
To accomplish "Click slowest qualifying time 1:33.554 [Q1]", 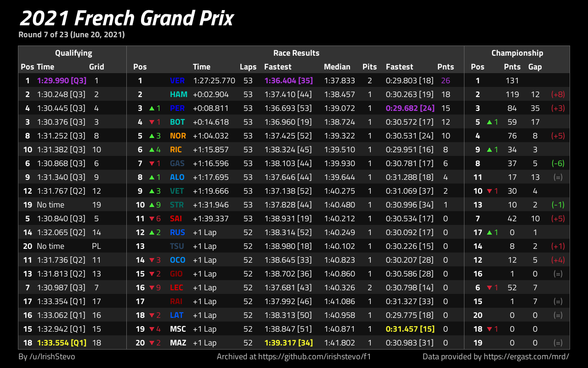I will (62, 343).
